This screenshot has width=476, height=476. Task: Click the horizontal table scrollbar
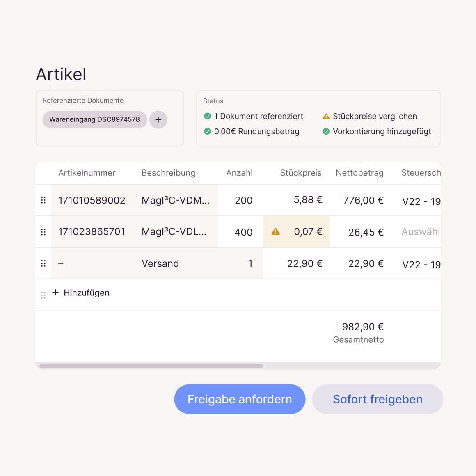pyautogui.click(x=151, y=366)
